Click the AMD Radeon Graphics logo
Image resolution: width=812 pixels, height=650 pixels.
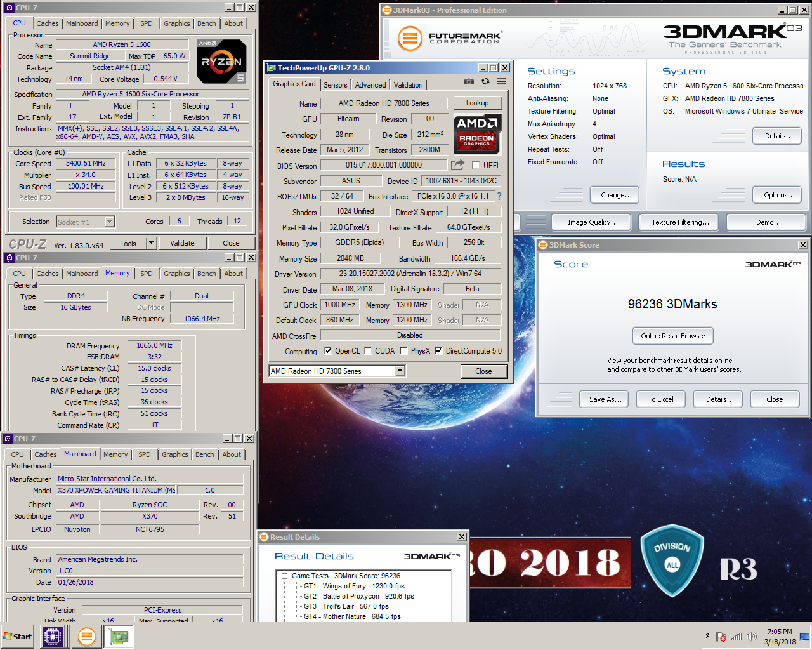pos(477,134)
